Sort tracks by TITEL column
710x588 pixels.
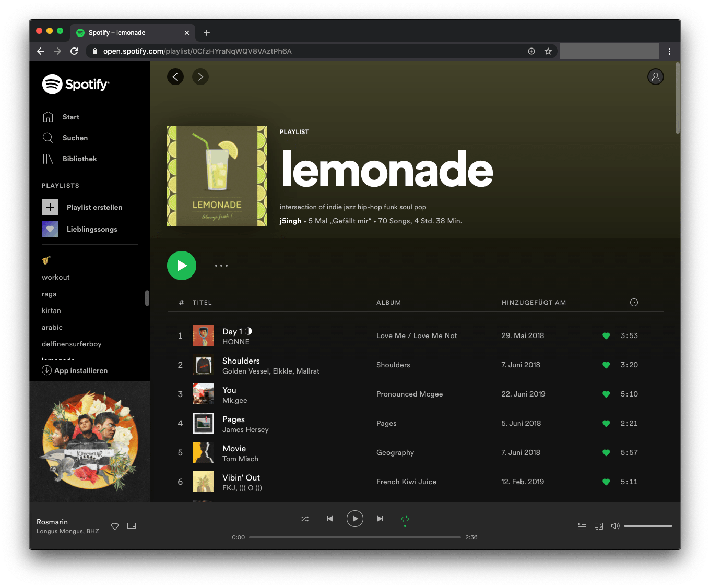click(x=202, y=303)
